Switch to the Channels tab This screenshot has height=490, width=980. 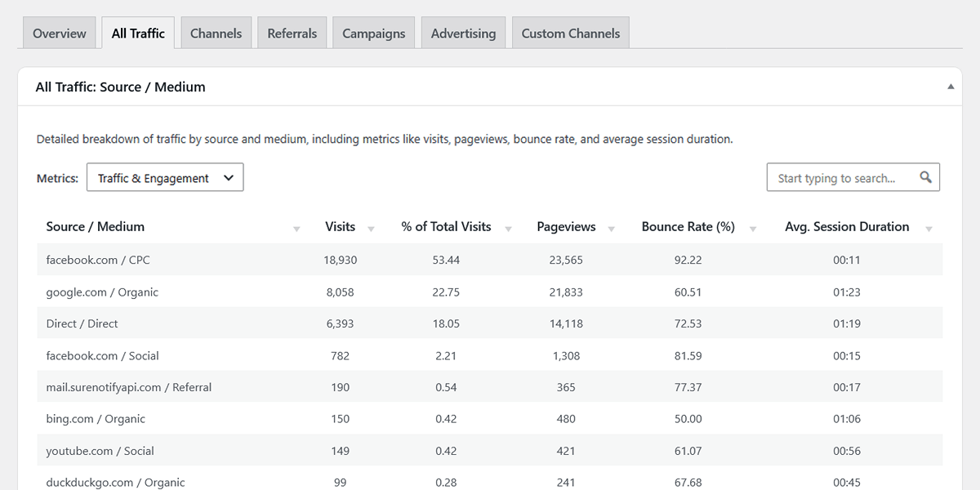(216, 33)
